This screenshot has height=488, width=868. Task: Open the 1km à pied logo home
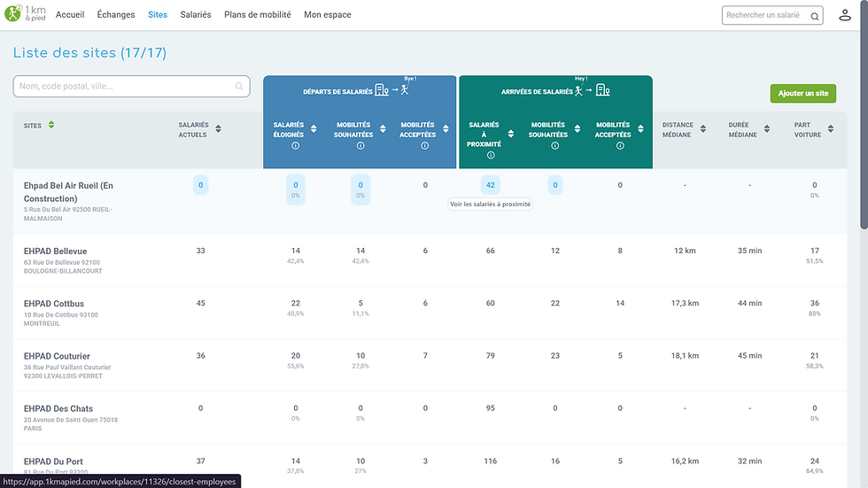click(26, 13)
